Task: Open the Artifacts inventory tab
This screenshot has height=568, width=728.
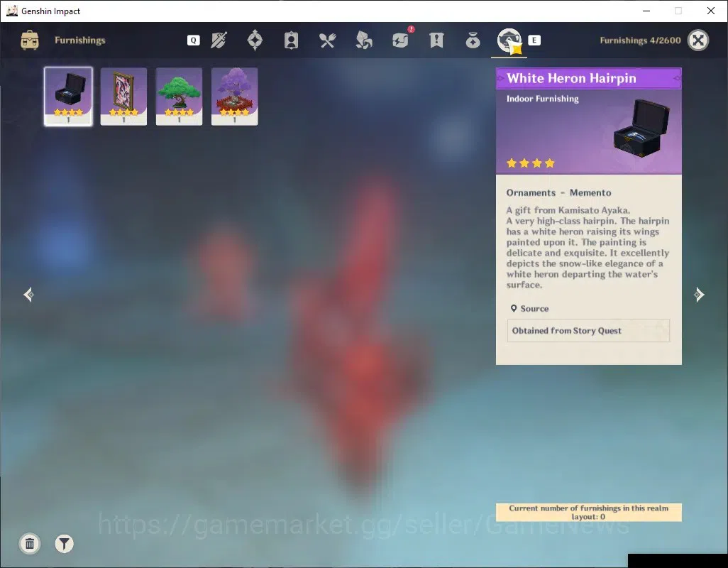Action: tap(255, 40)
